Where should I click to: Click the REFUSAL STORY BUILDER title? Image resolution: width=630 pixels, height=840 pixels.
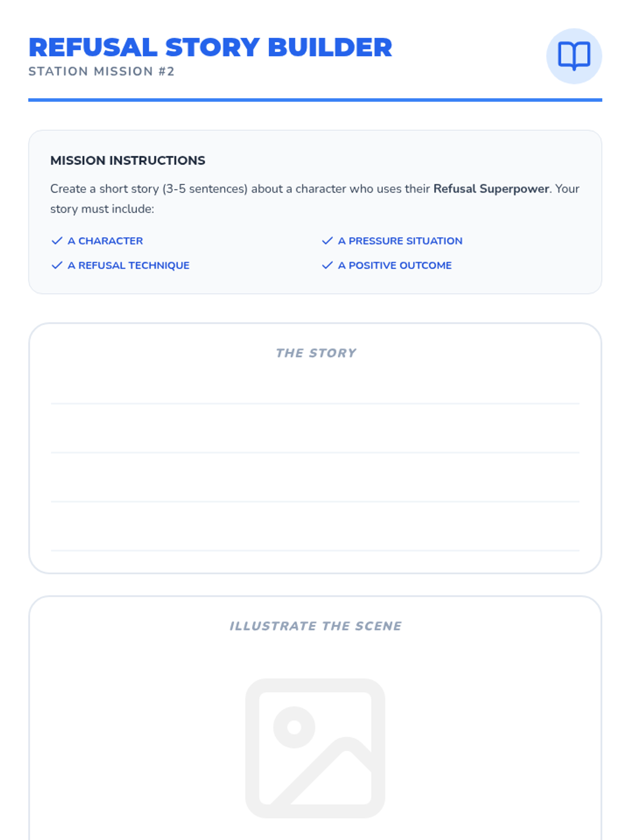[210, 47]
